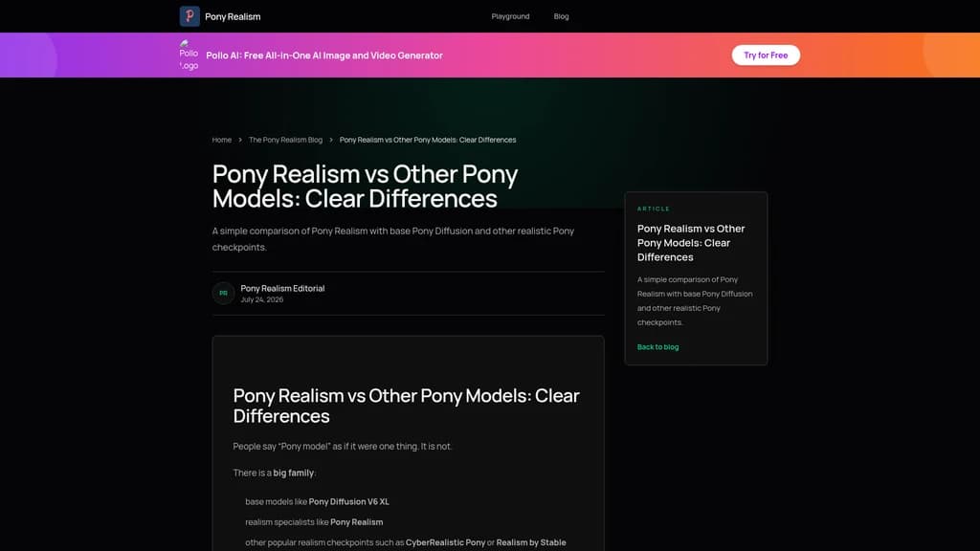Click the 'People say Pony model' sentence
Viewport: 980px width, 551px height.
343,446
